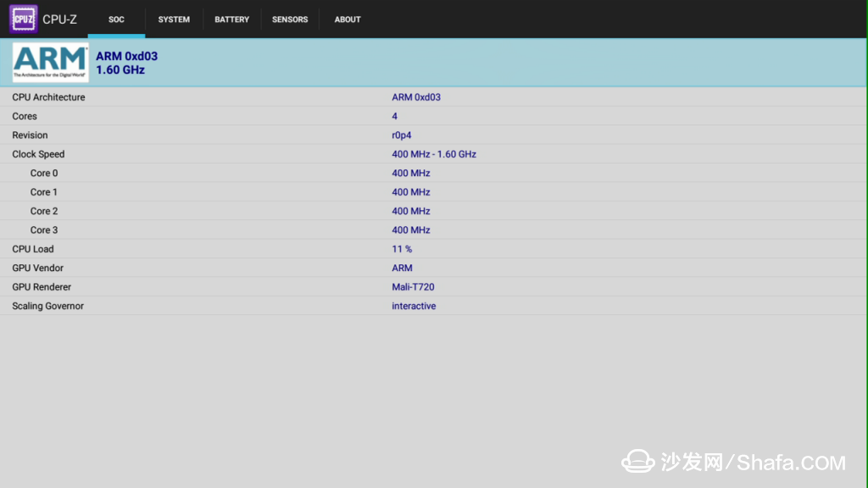Click the CPU Load value 11 %
This screenshot has height=488, width=868.
point(402,249)
